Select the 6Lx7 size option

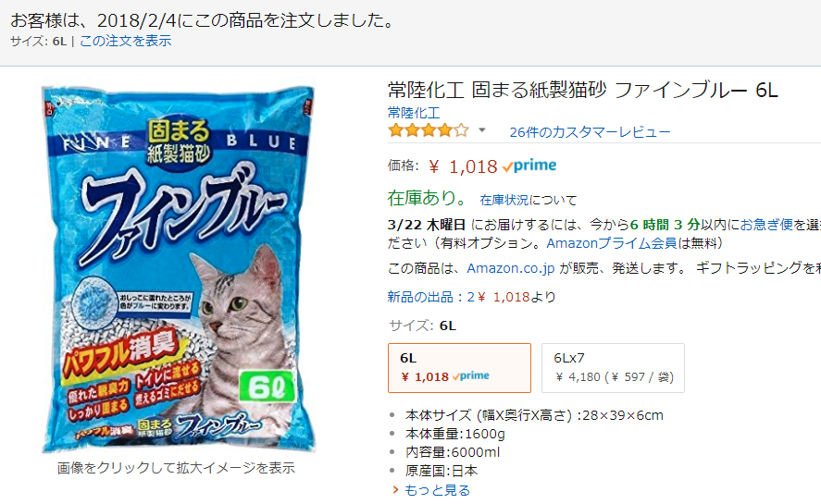point(613,367)
